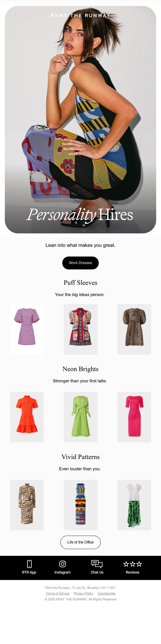
Task: Click the Personality Hires hero image
Action: (x=80, y=120)
